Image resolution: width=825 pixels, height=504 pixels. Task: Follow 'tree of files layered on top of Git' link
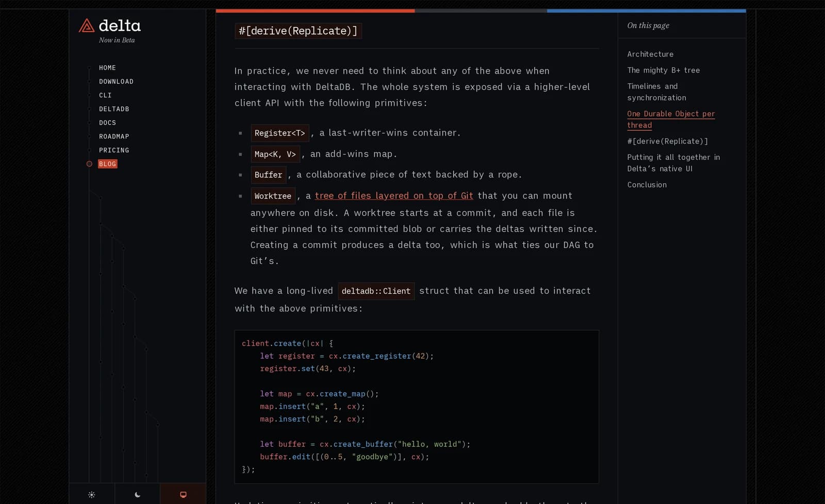(x=394, y=196)
